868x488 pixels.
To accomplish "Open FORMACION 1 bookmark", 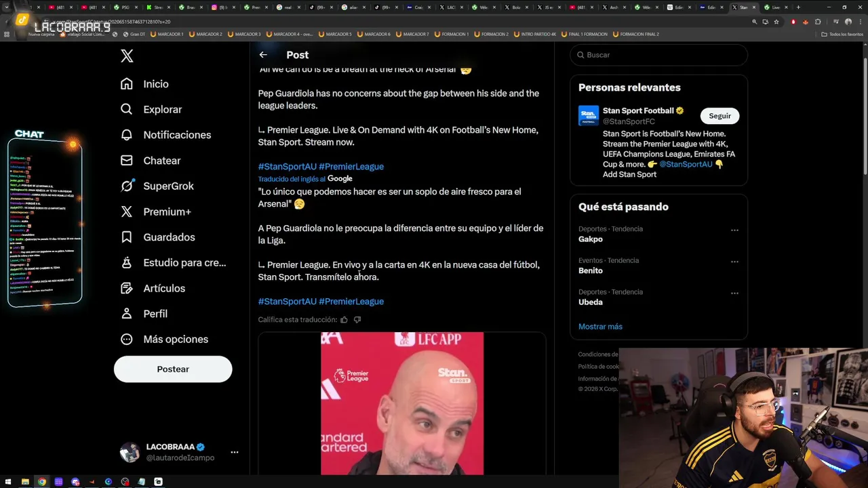I will [x=451, y=34].
